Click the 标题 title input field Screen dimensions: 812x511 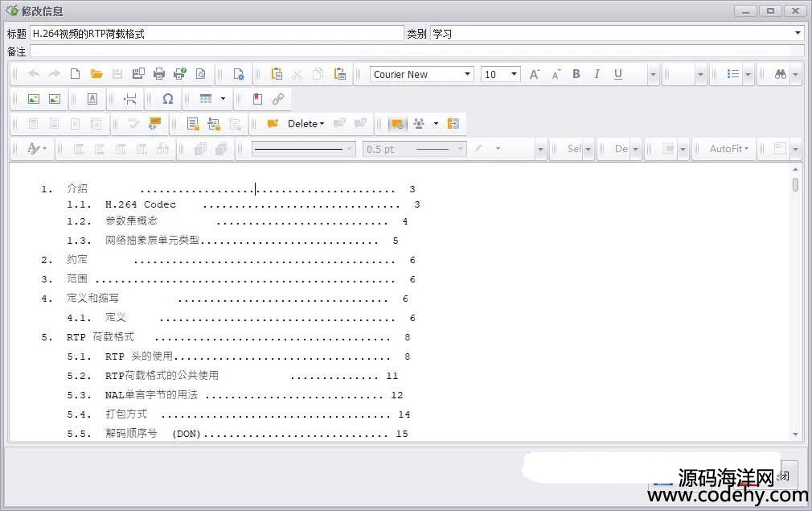coord(217,33)
